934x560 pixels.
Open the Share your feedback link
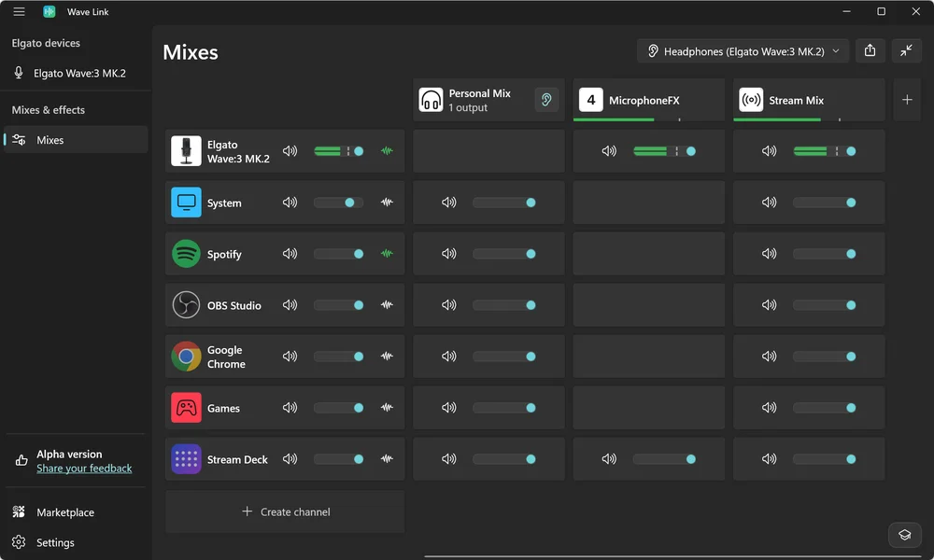[x=84, y=469]
